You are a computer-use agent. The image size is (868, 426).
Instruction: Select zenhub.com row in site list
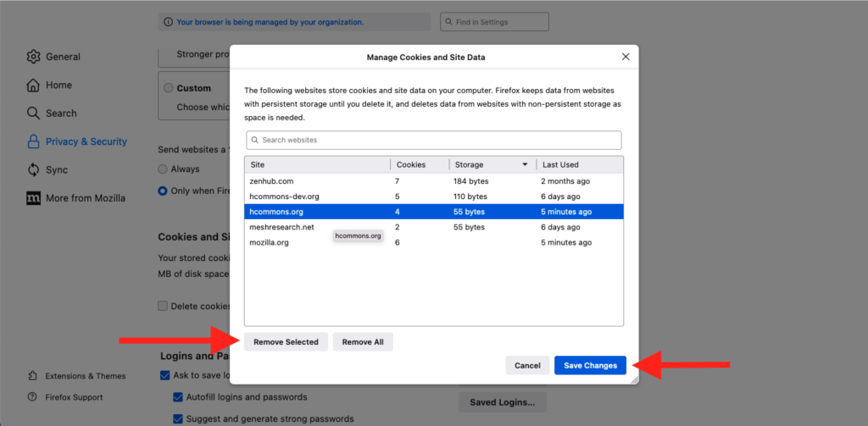click(271, 181)
